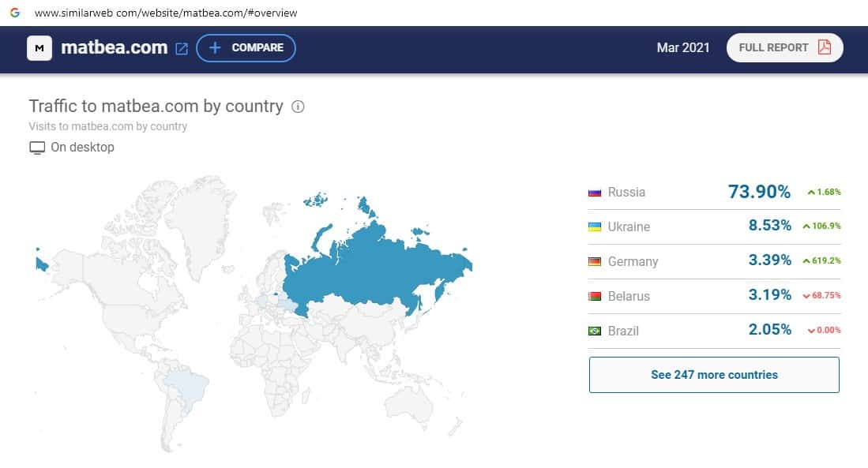Click See 247 more countries button
Image resolution: width=868 pixels, height=468 pixels.
point(714,375)
